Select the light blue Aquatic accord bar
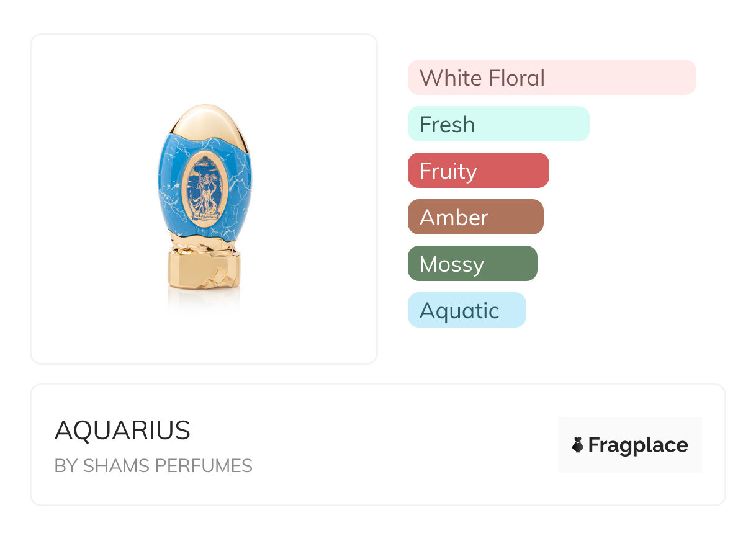This screenshot has height=536, width=756. [x=467, y=310]
